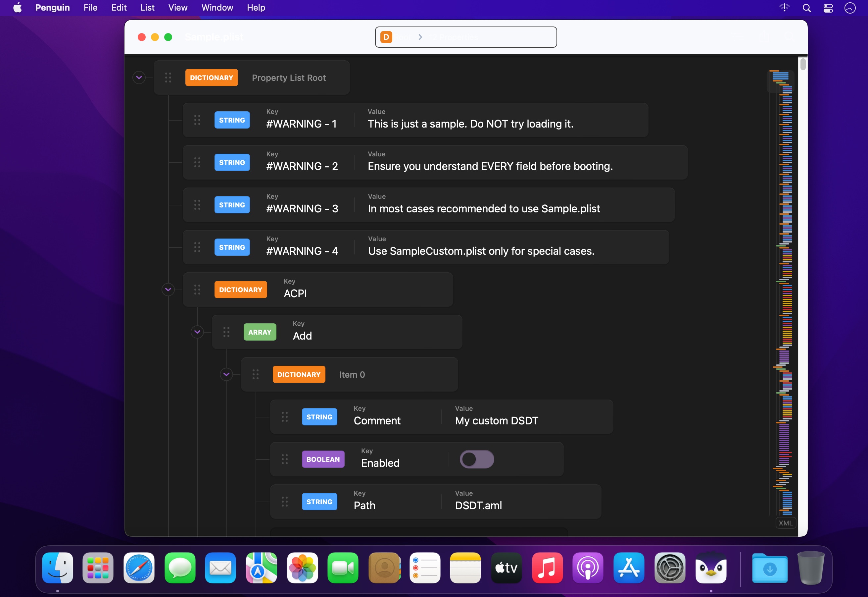868x597 pixels.
Task: Open Spotlight search in the menu bar
Action: click(807, 8)
